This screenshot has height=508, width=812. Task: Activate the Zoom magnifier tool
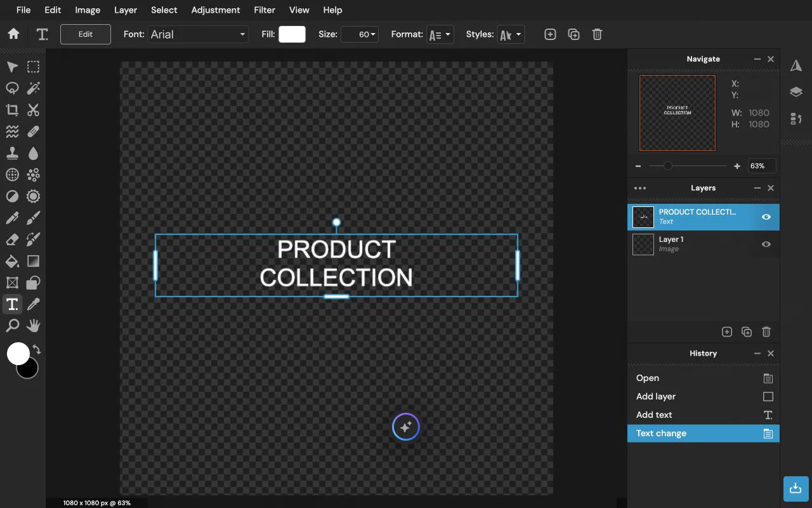click(x=12, y=326)
